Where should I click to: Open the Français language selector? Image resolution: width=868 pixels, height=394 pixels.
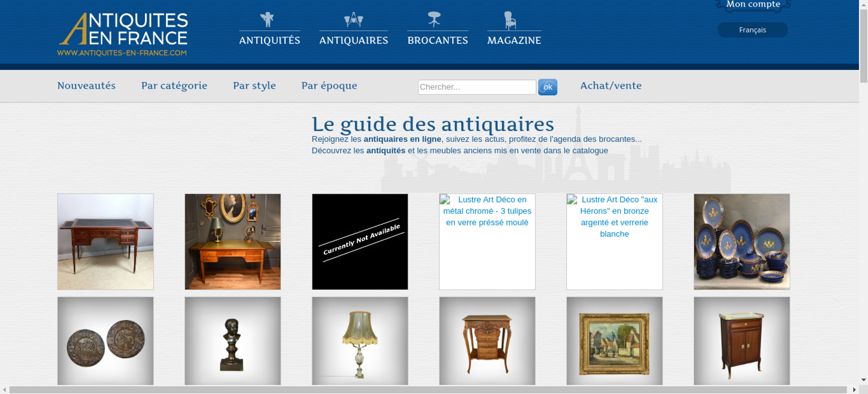pyautogui.click(x=752, y=30)
